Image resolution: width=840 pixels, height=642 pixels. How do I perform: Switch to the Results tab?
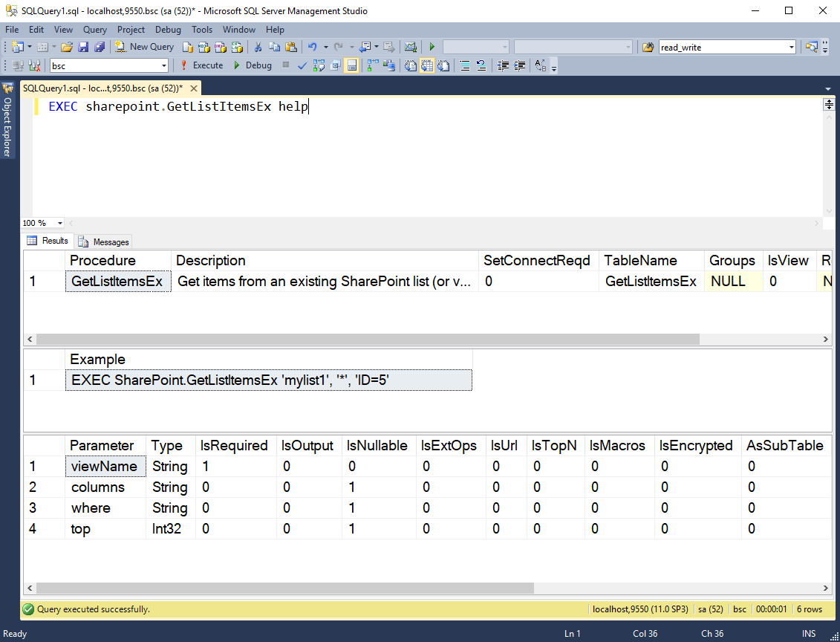(x=48, y=241)
